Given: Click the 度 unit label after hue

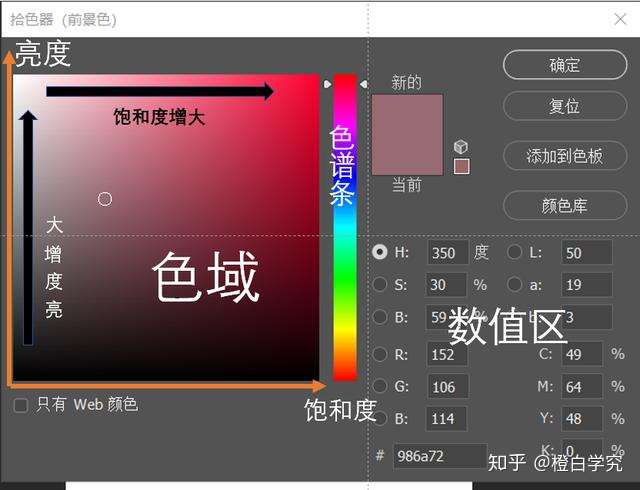Looking at the screenshot, I should point(481,252).
